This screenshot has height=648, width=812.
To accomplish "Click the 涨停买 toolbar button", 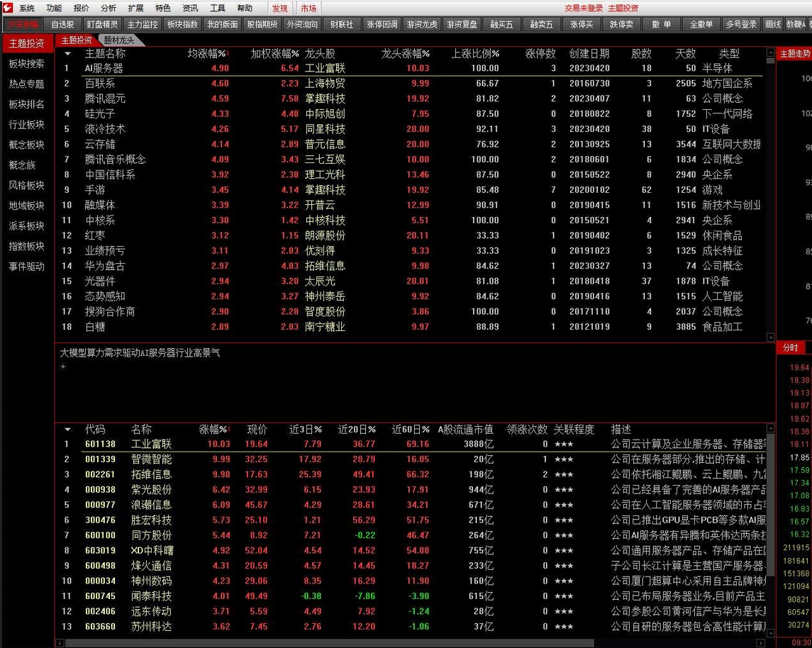I will tap(582, 24).
